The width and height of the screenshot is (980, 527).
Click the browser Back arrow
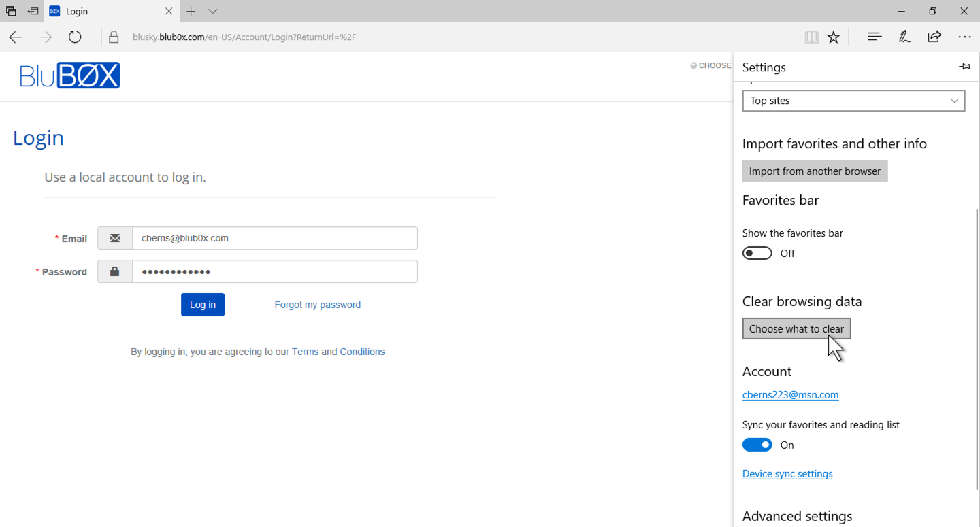pyautogui.click(x=16, y=37)
